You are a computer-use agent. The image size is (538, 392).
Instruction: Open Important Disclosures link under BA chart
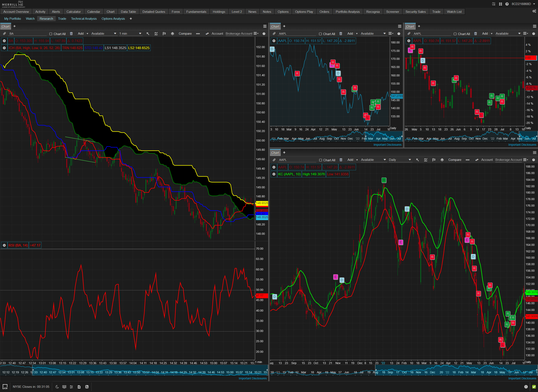(252, 378)
